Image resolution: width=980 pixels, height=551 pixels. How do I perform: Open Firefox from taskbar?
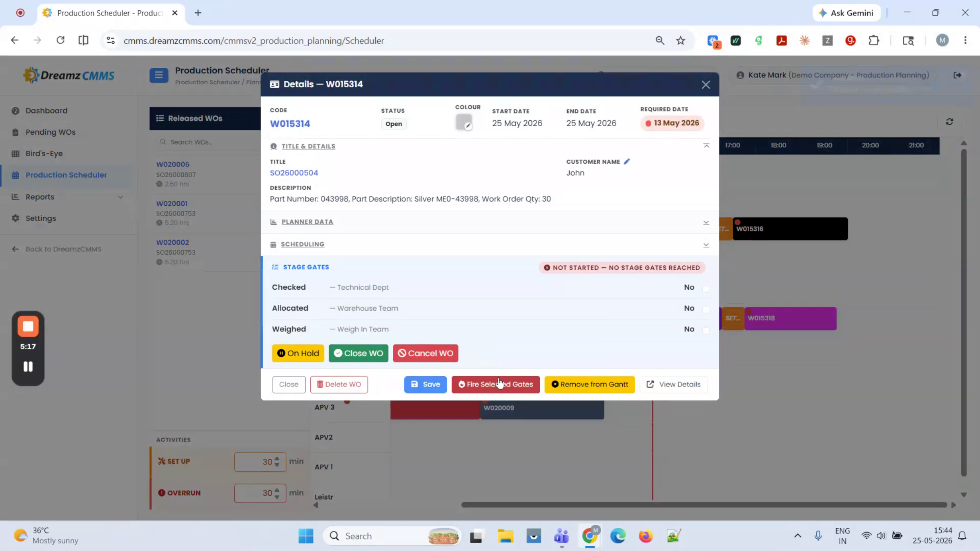click(x=646, y=536)
